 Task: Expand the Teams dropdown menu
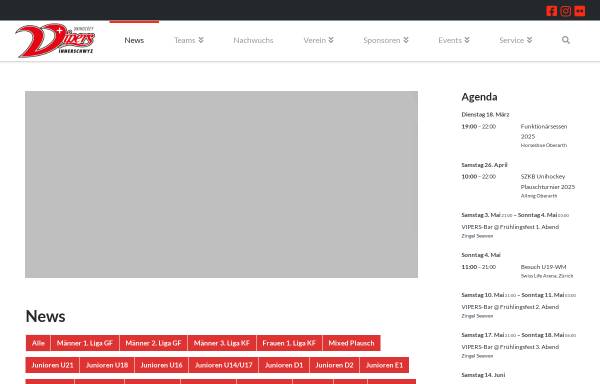click(189, 40)
